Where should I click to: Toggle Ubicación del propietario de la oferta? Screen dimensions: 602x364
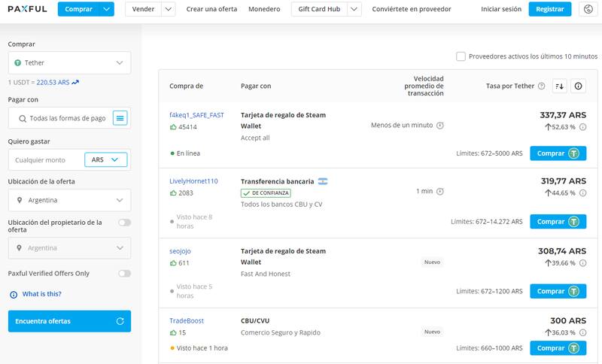click(x=124, y=222)
